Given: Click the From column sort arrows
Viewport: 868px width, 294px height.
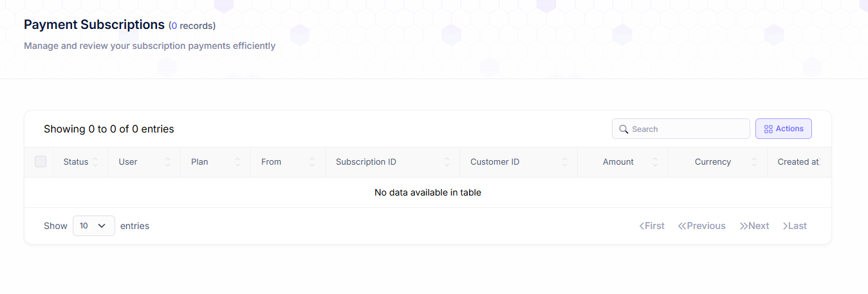Looking at the screenshot, I should point(313,162).
